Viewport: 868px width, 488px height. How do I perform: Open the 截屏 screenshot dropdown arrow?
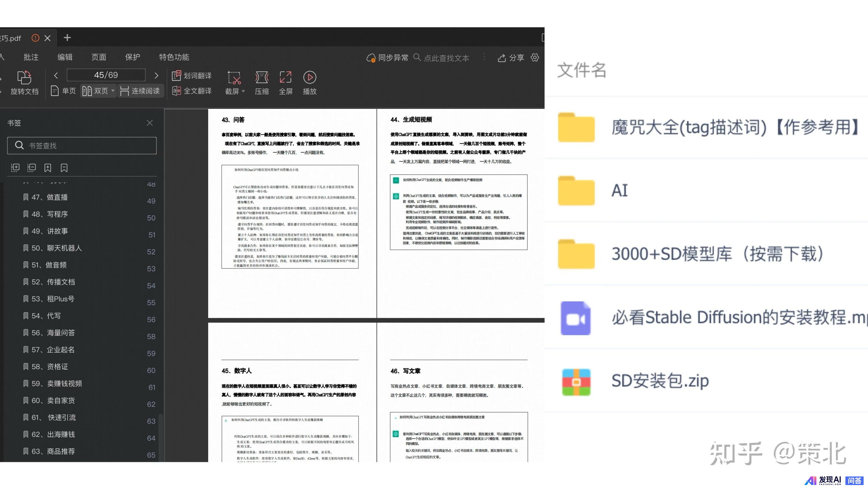[x=243, y=91]
